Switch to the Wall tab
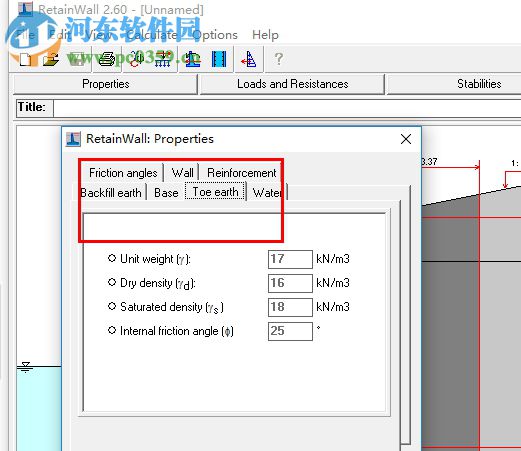The width and height of the screenshot is (521, 451). tap(182, 173)
